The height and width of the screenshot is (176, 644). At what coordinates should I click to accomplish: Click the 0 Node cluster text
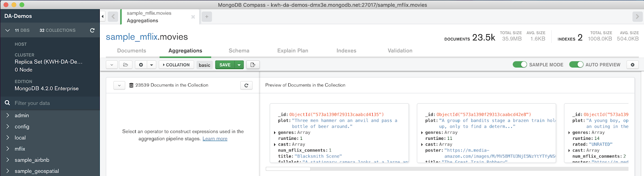(x=23, y=70)
